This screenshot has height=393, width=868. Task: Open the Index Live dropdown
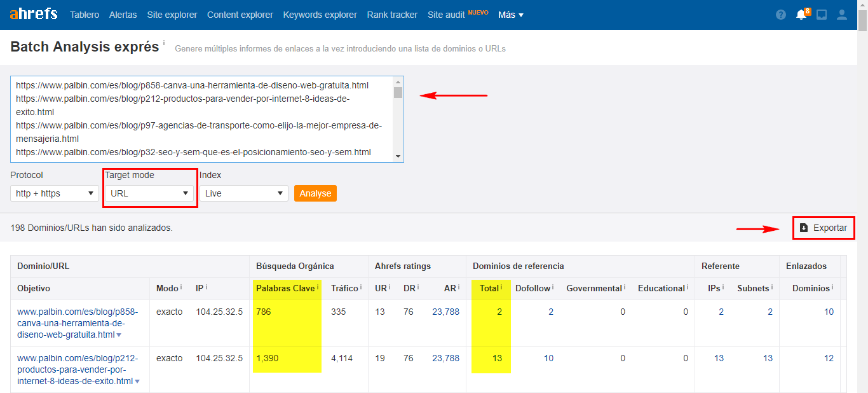pos(244,193)
